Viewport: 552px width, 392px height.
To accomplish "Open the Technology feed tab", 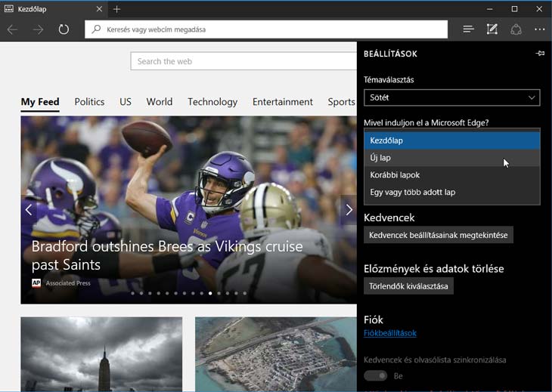I will coord(212,102).
